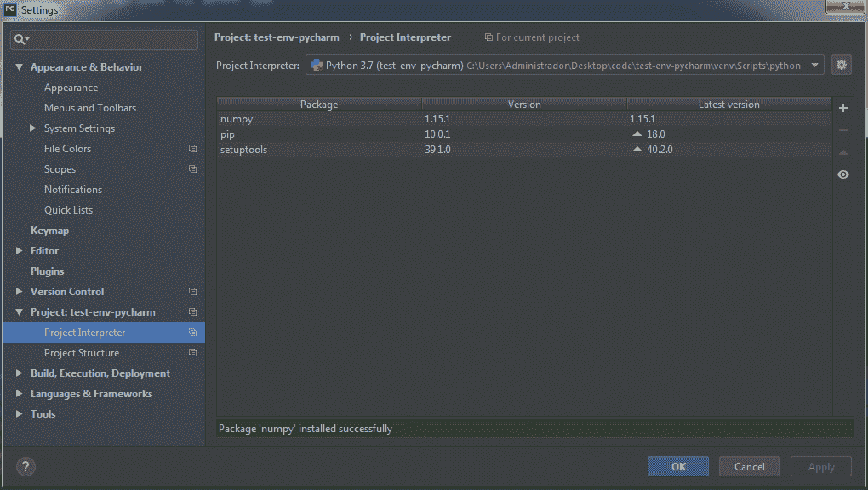Expand the Languages & Frameworks section
Viewport: 868px width, 490px height.
[x=20, y=394]
